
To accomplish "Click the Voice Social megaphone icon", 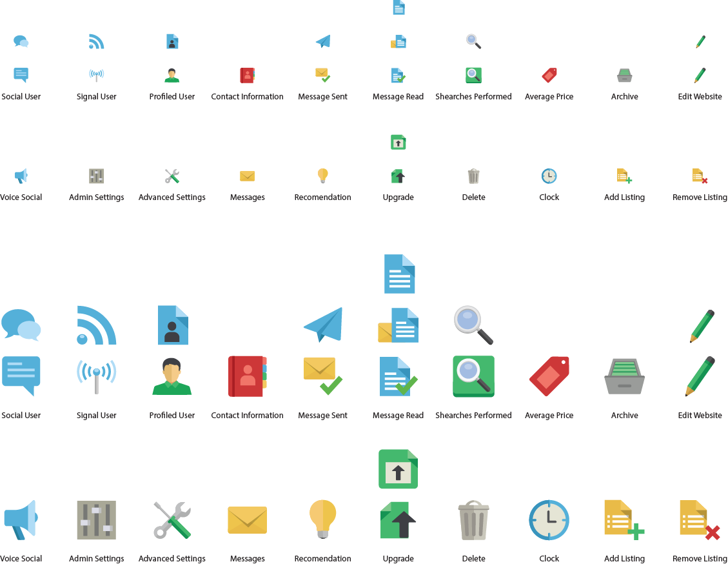I will pos(21,519).
